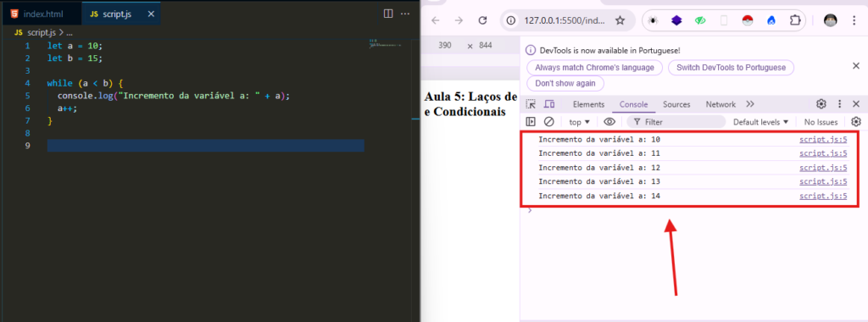Bookmark this page with the star
Image resolution: width=868 pixels, height=322 pixels.
click(x=620, y=20)
